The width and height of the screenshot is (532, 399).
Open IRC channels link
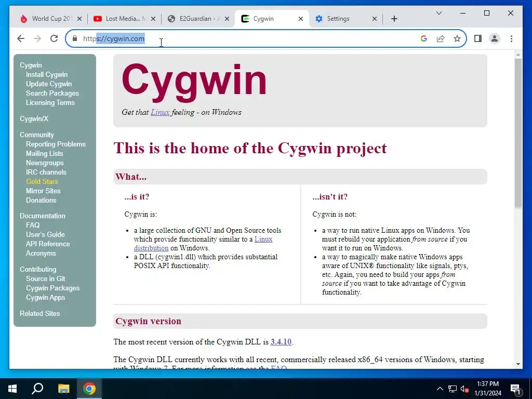(46, 172)
